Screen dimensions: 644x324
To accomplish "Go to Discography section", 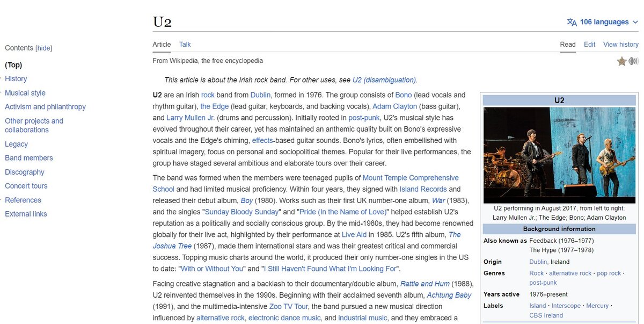I will click(x=25, y=172).
